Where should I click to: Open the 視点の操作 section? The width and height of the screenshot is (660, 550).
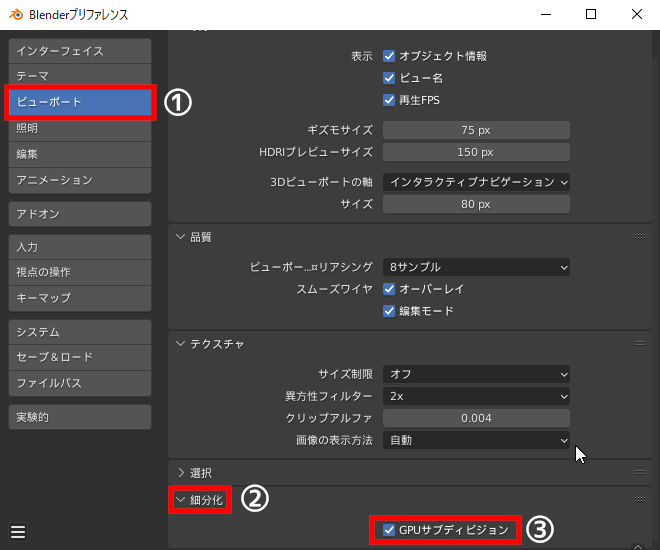[80, 272]
